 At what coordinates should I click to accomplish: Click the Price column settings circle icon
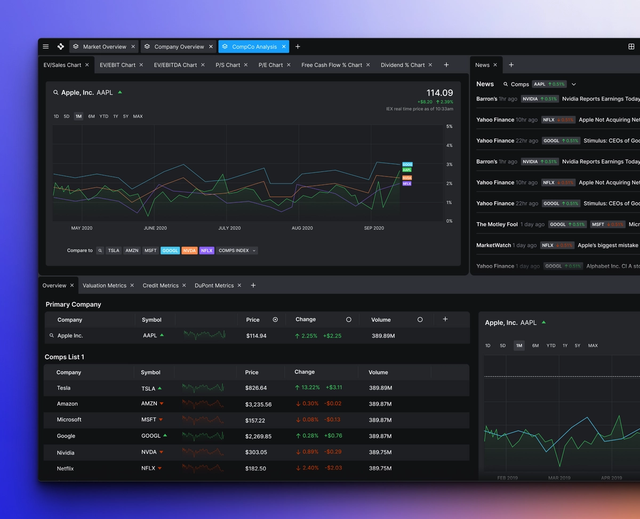coord(275,319)
